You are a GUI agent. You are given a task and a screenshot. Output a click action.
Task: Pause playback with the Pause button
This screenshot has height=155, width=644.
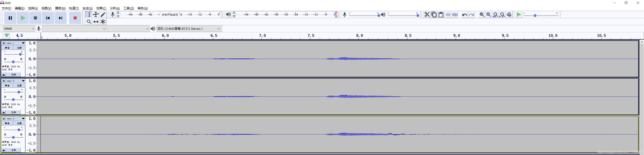point(10,18)
